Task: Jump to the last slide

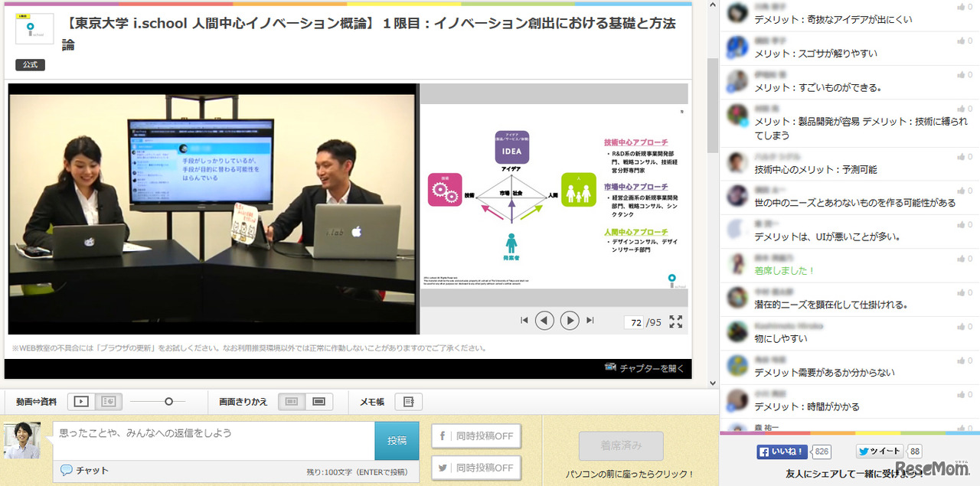Action: [590, 321]
